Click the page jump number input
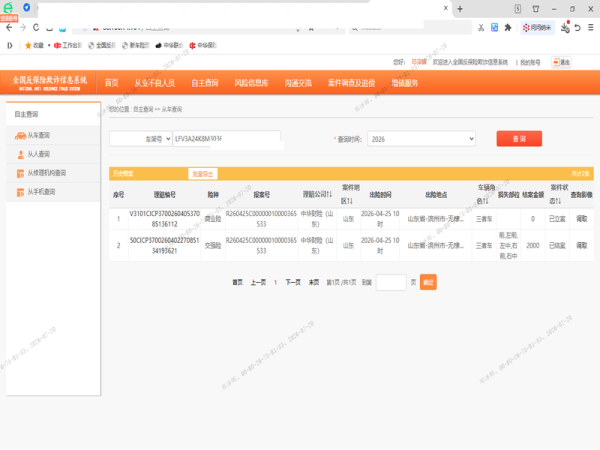Image resolution: width=600 pixels, height=450 pixels. 391,282
